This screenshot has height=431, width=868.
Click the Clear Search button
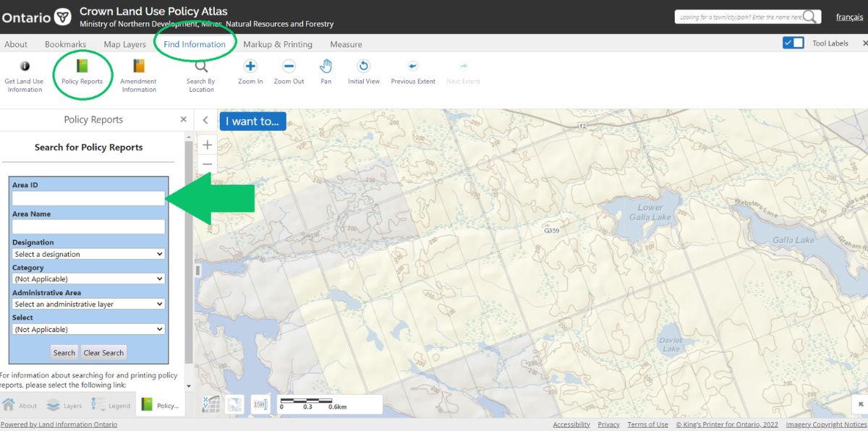point(103,353)
